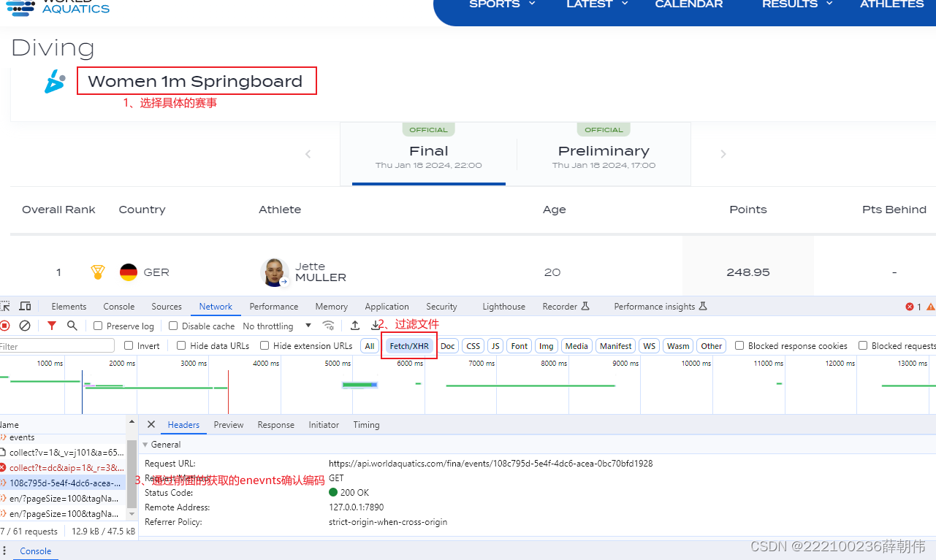Expand the LATEST navigation menu
936x560 pixels.
click(597, 4)
